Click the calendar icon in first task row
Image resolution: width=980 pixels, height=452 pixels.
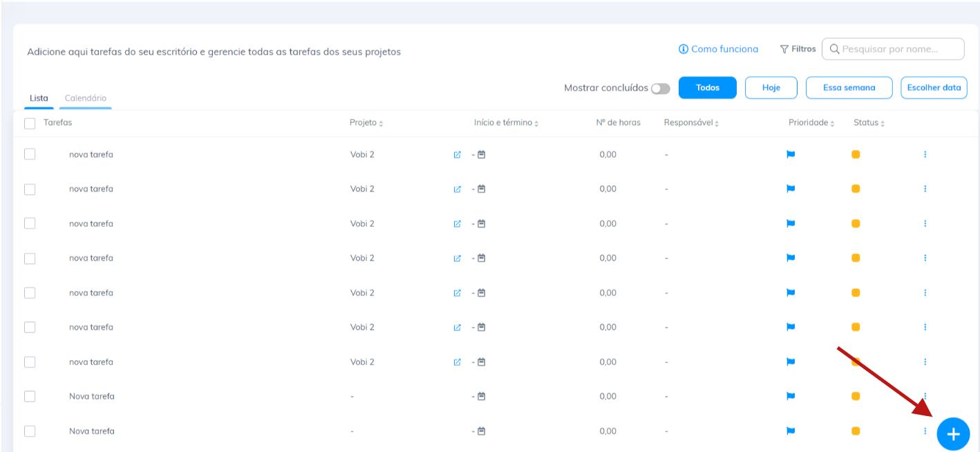coord(482,155)
